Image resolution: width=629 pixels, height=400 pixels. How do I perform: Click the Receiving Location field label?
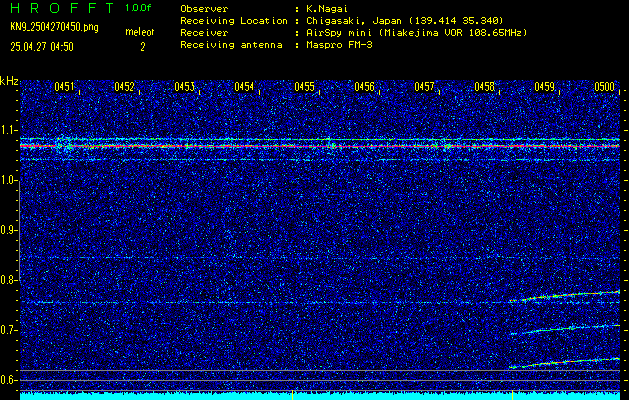234,21
